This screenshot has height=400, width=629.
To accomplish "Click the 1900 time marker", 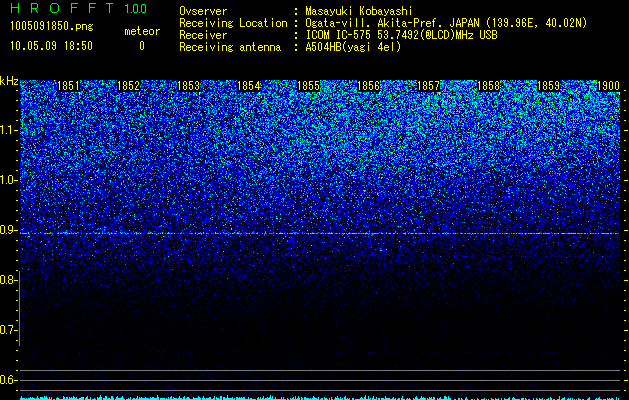I will (x=608, y=86).
